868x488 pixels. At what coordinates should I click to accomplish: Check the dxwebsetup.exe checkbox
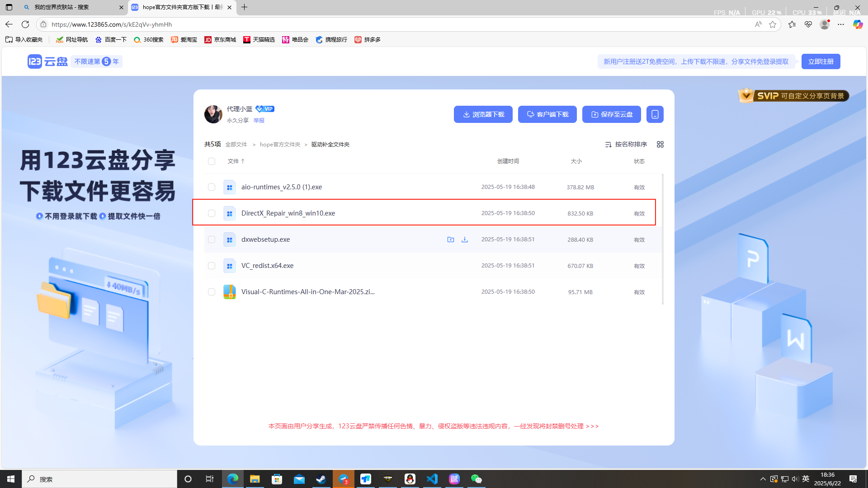click(212, 239)
